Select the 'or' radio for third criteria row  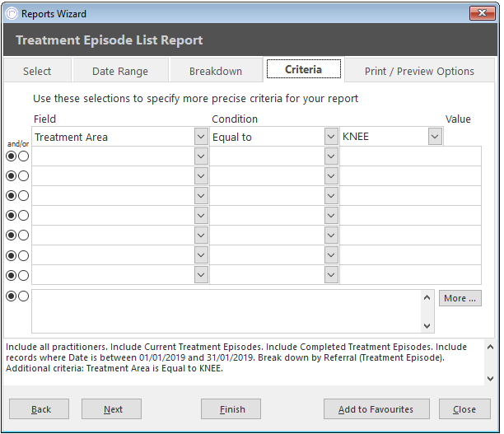[x=23, y=176]
